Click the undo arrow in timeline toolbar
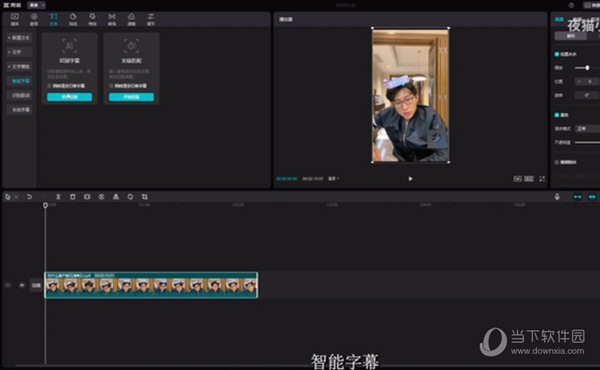 click(29, 197)
